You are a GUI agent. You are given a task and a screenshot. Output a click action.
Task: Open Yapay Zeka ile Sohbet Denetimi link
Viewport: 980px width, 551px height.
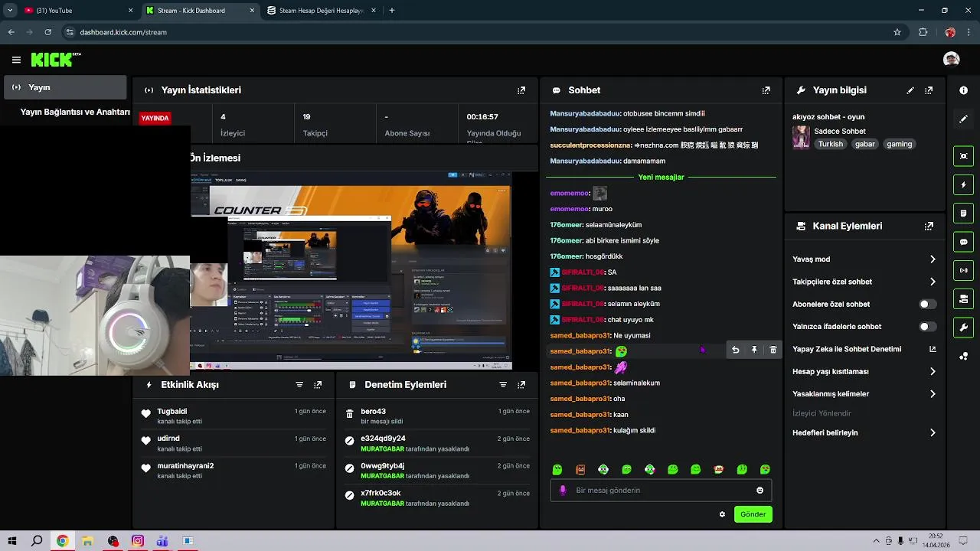864,349
